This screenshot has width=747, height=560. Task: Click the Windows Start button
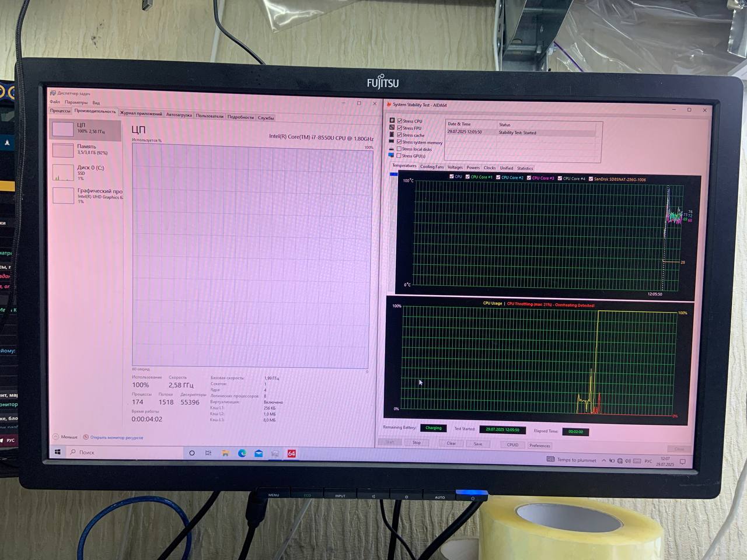58,452
